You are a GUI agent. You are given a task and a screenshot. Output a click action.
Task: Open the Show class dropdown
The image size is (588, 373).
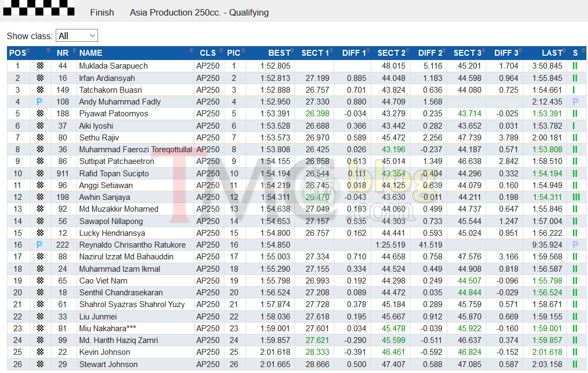[77, 36]
